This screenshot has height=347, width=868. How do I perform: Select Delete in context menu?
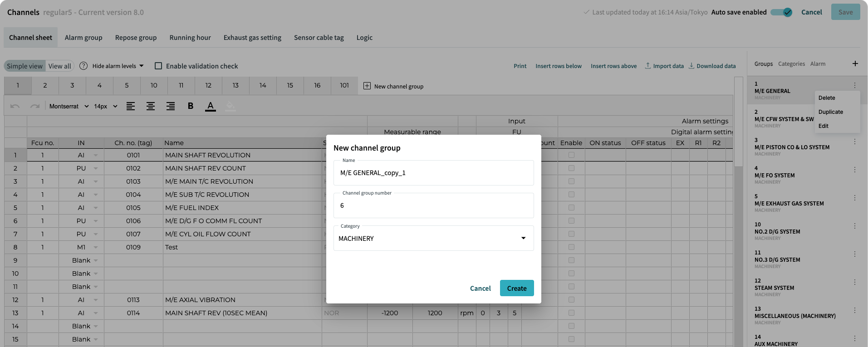click(827, 98)
